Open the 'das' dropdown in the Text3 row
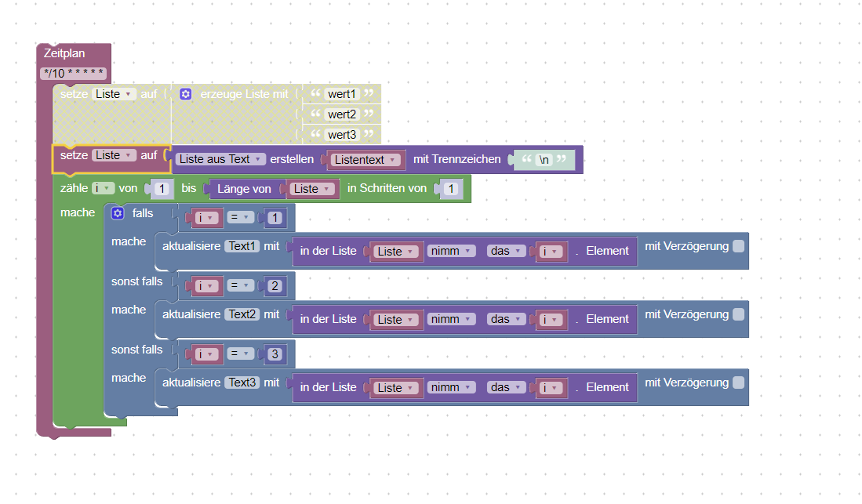862x504 pixels. (507, 387)
